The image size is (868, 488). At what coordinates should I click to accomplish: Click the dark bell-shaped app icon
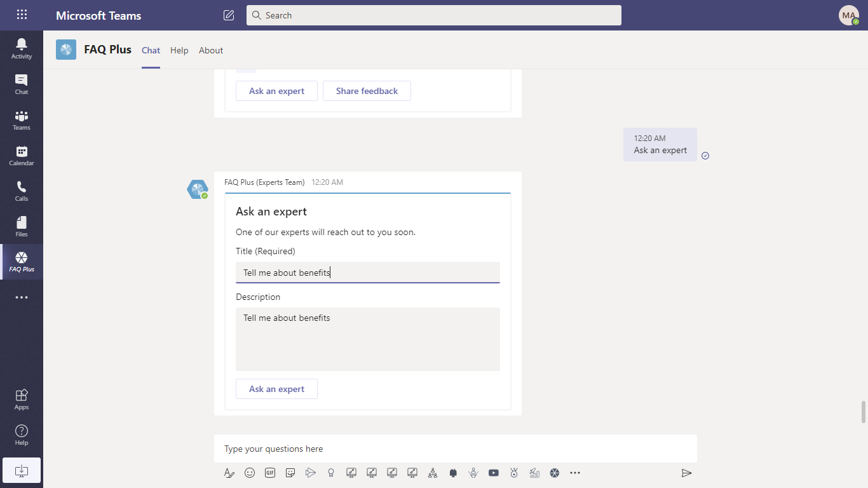(453, 473)
